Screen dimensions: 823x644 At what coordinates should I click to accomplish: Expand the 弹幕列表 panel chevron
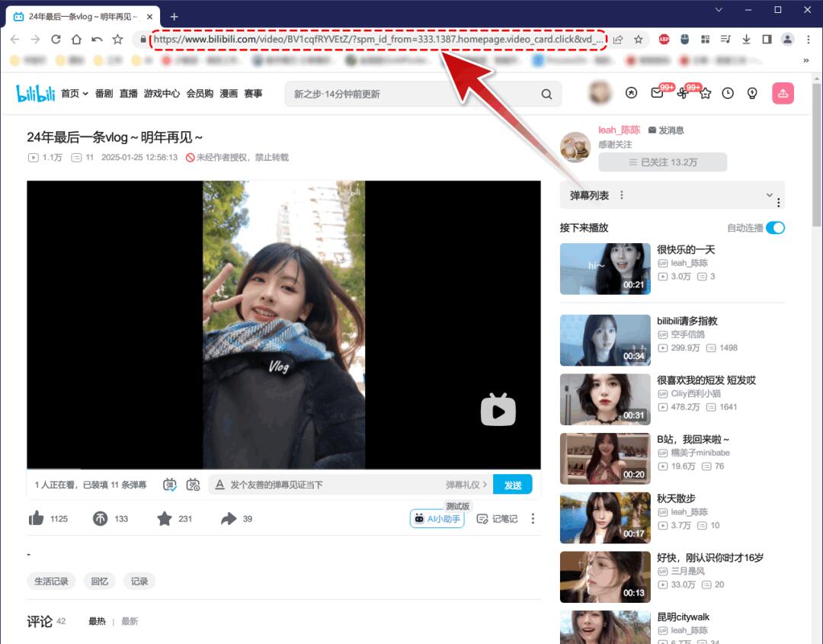coord(769,194)
